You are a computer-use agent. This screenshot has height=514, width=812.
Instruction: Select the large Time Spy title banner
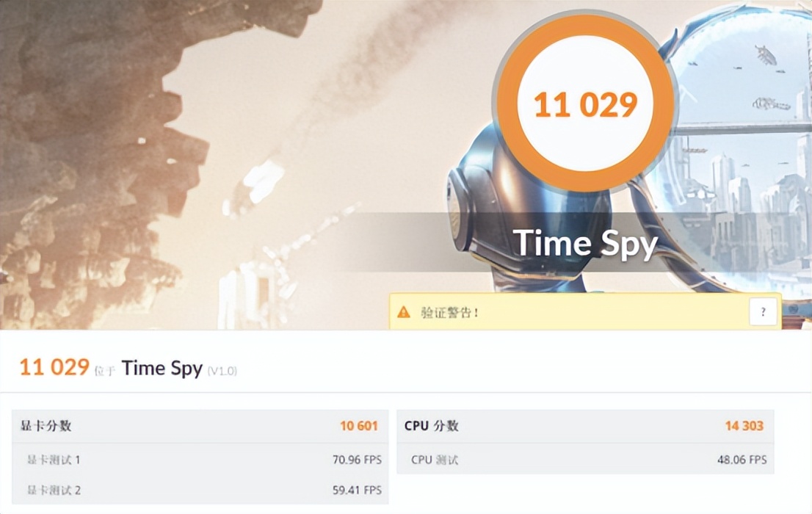coord(585,243)
